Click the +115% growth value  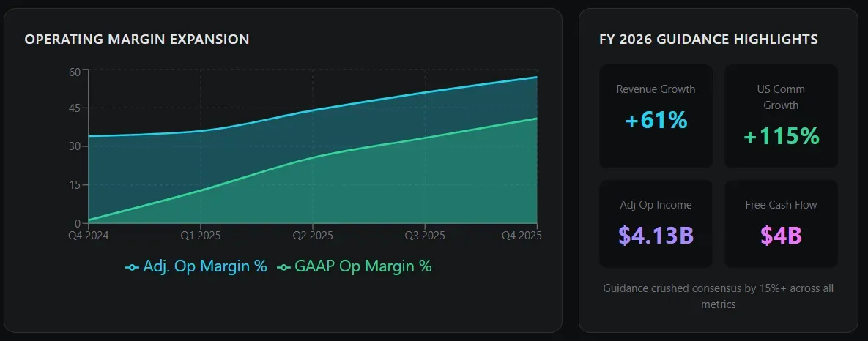(781, 136)
